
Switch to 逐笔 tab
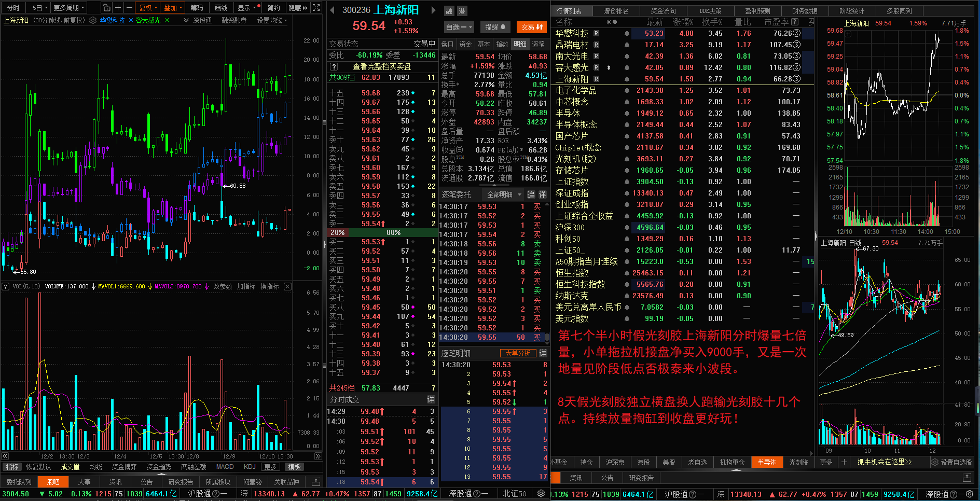pyautogui.click(x=538, y=44)
